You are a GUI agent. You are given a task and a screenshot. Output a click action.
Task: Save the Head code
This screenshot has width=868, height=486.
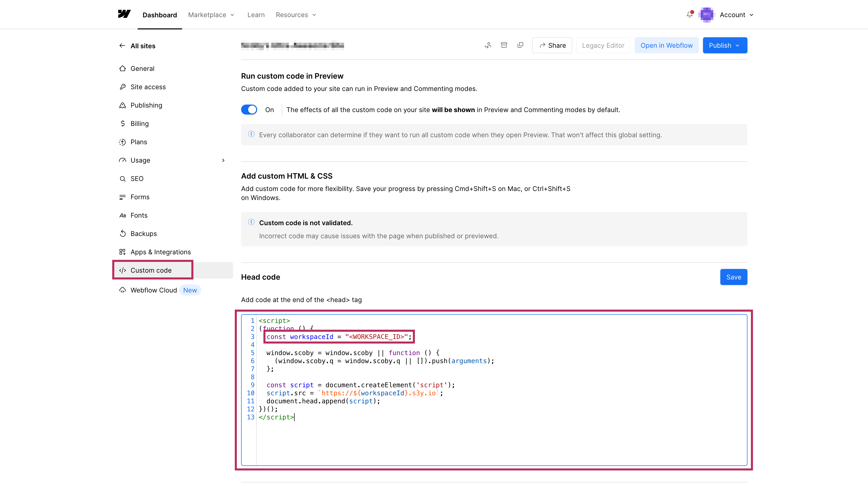(733, 277)
